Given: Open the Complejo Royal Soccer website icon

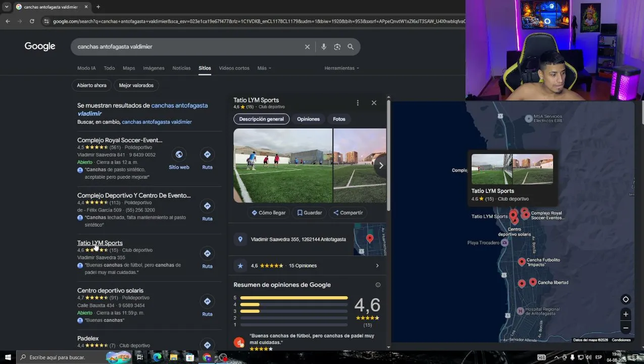Looking at the screenshot, I should 179,154.
